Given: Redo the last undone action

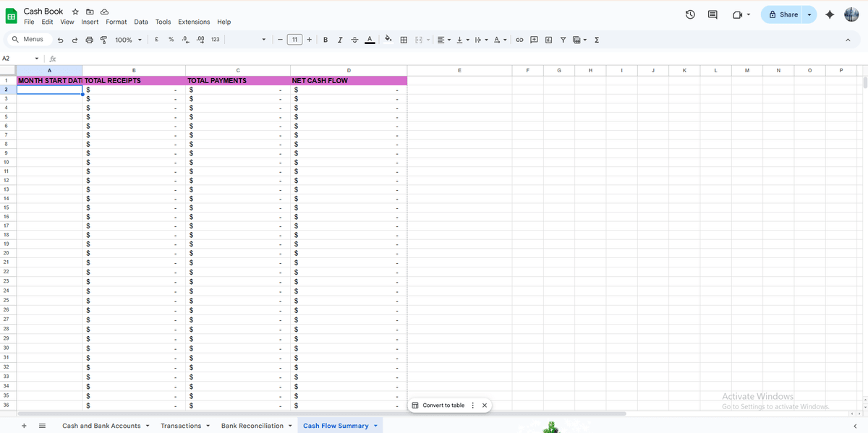Looking at the screenshot, I should click(x=75, y=40).
